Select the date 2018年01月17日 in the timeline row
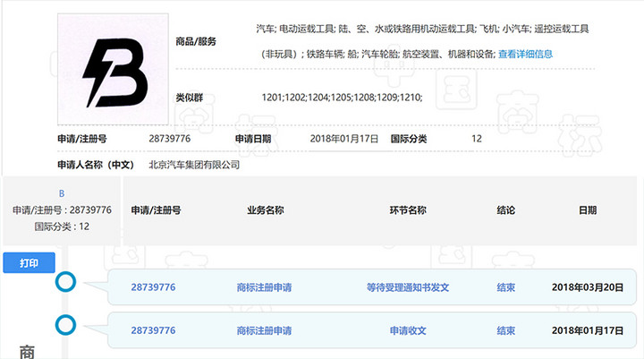This screenshot has width=644, height=359. coord(588,330)
